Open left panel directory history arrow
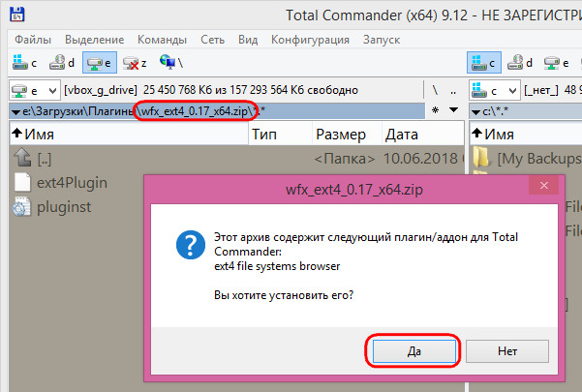 point(453,110)
